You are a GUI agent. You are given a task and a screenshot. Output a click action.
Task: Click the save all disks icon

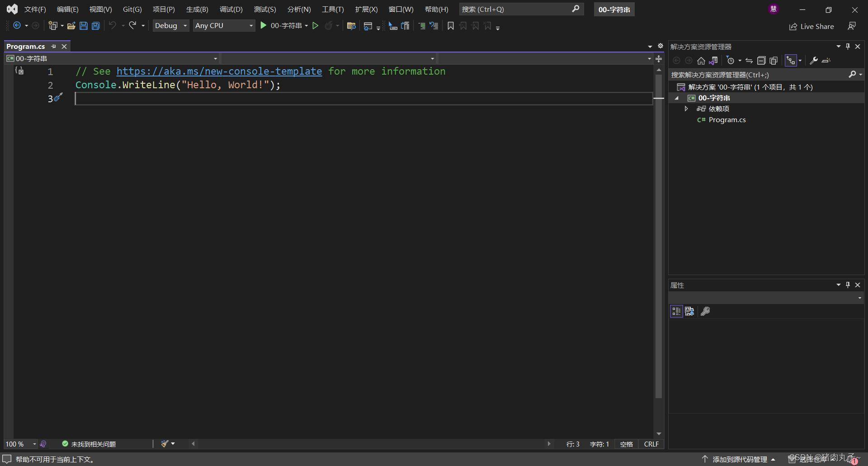(95, 26)
